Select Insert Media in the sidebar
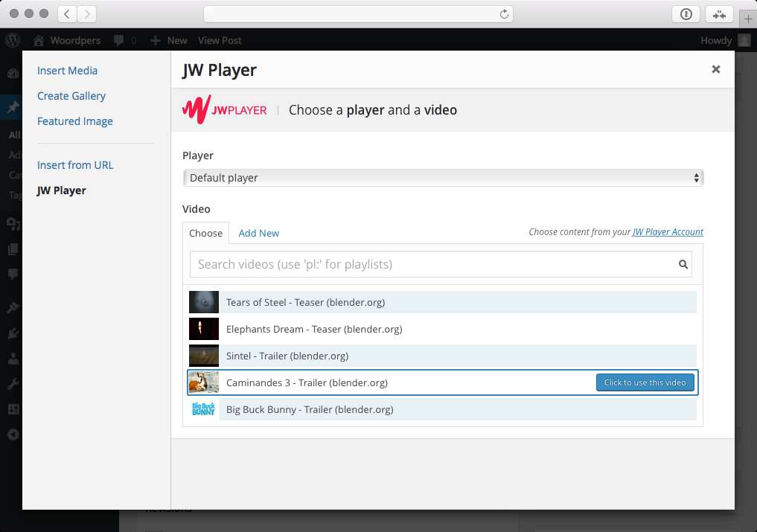This screenshot has width=757, height=532. 68,71
